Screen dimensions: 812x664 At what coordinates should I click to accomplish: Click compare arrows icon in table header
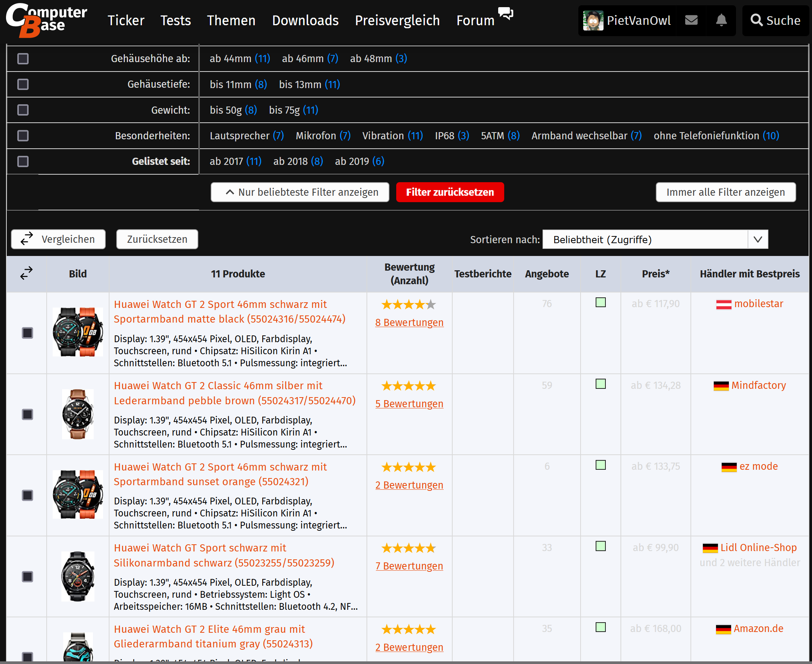click(26, 273)
